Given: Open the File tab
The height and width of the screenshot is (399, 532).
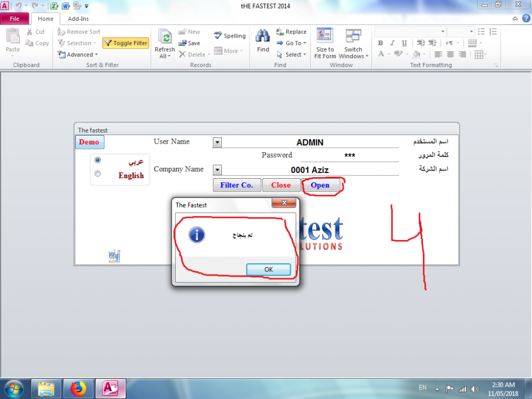Looking at the screenshot, I should (x=14, y=19).
